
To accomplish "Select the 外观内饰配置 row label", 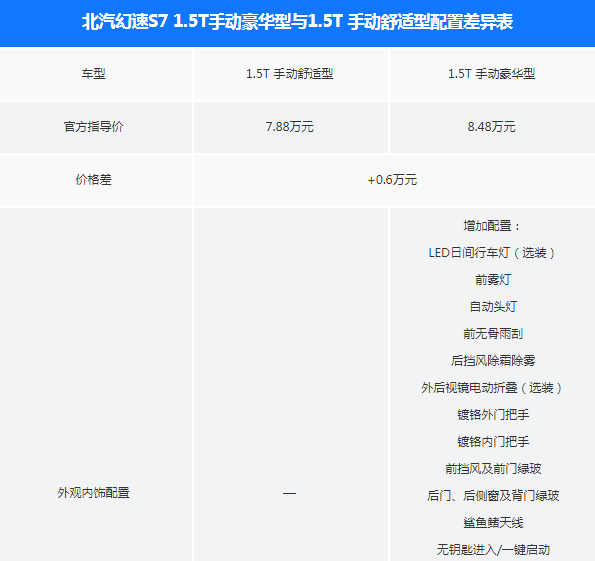I will (93, 493).
